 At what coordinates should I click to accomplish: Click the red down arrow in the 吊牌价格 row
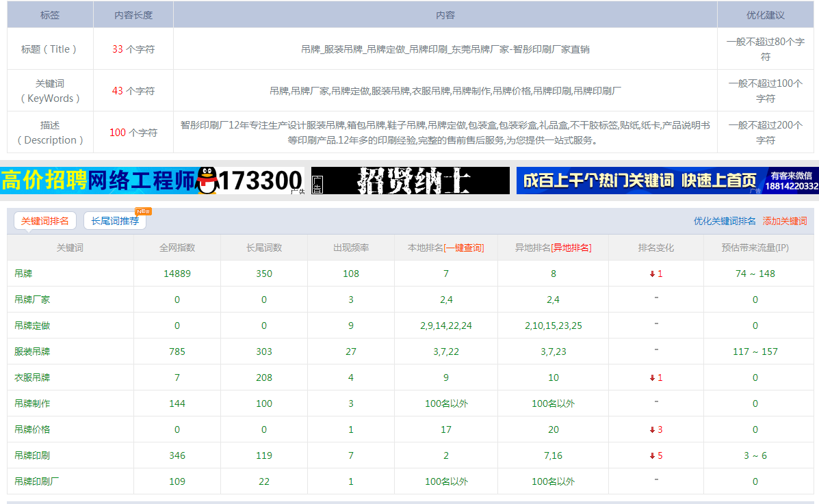652,430
